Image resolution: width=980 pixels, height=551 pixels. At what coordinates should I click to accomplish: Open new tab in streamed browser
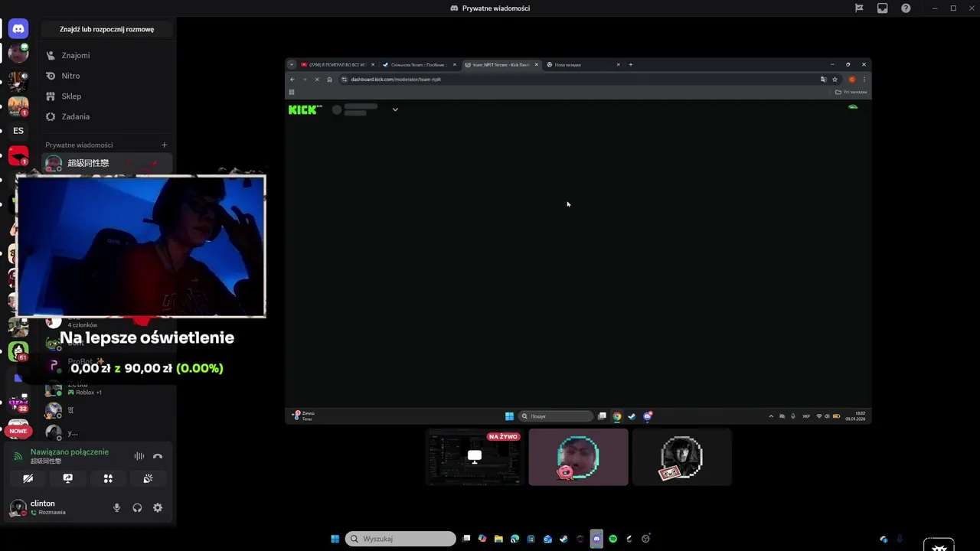coord(631,64)
